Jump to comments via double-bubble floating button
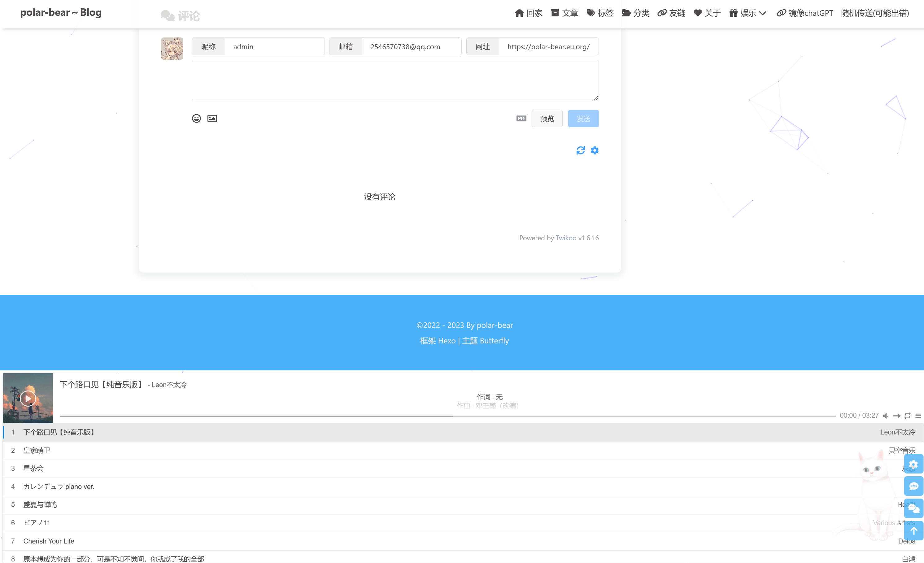Screen dimensions: 924x563 pos(913,508)
